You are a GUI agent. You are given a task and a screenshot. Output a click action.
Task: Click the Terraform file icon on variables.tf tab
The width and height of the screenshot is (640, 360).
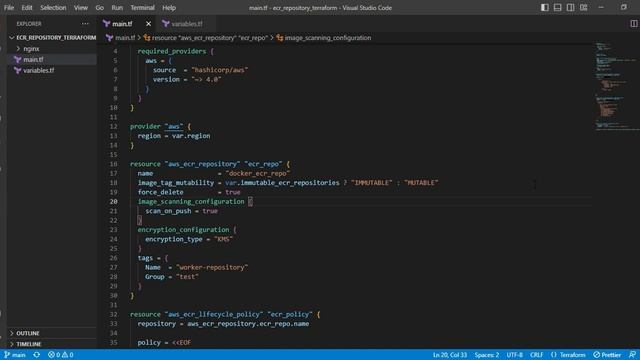tap(165, 24)
